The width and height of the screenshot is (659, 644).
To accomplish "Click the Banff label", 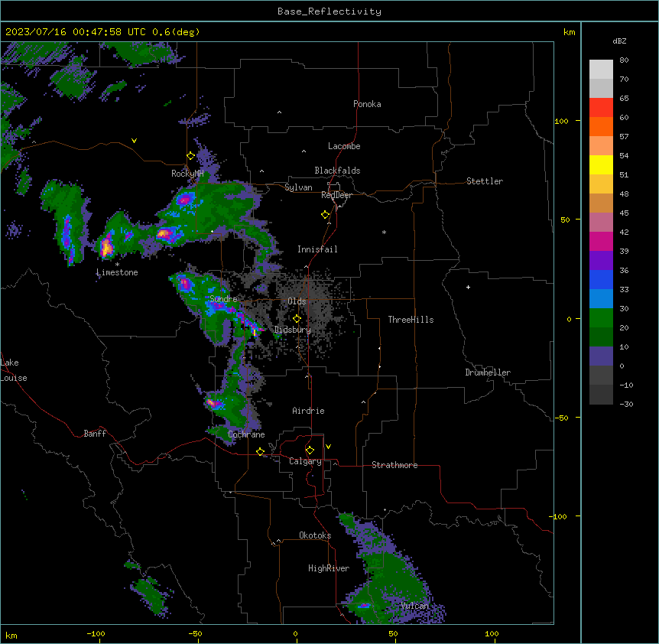I will click(95, 434).
